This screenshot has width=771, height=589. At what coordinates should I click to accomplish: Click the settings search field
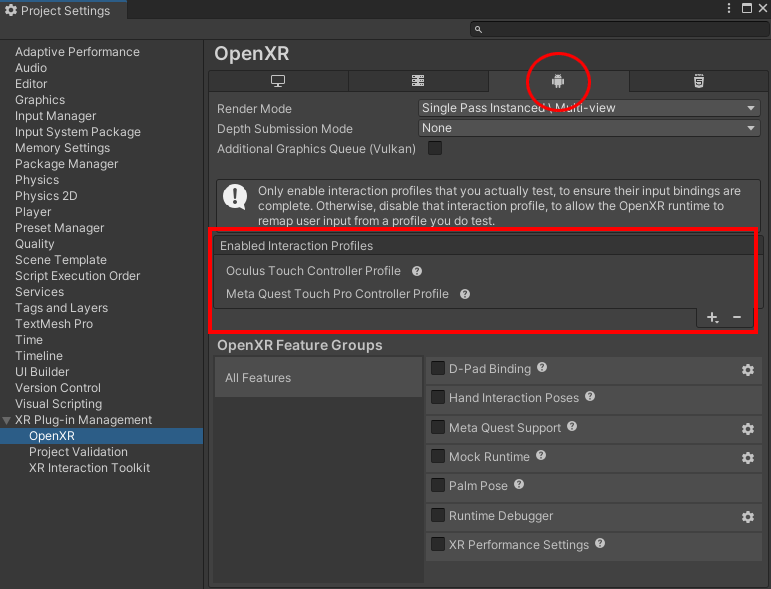(620, 29)
